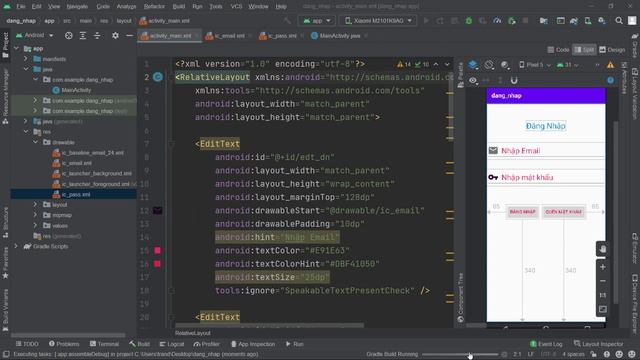Image resolution: width=640 pixels, height=360 pixels.
Task: Click Gradle Build Running progress bar
Action: click(460, 354)
